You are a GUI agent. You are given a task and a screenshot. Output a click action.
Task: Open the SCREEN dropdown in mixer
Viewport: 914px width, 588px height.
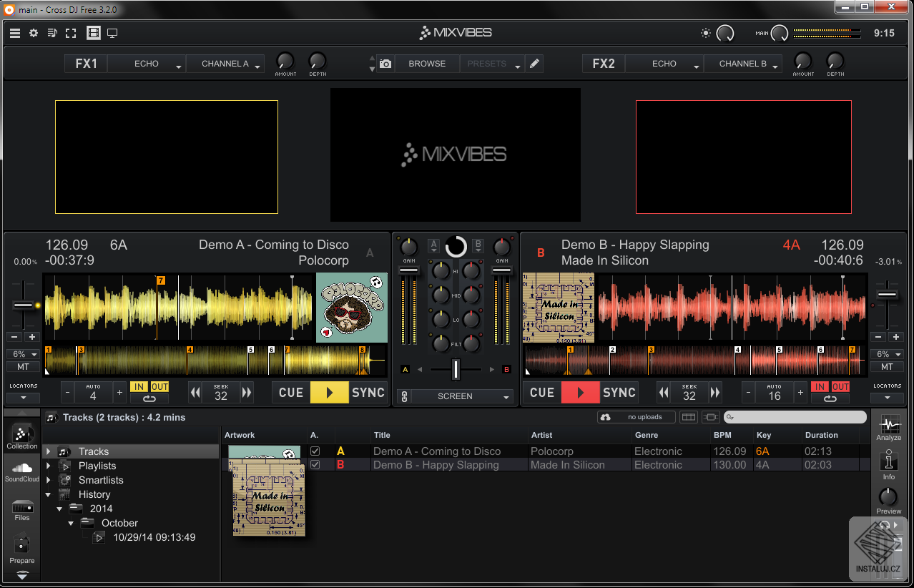point(463,396)
